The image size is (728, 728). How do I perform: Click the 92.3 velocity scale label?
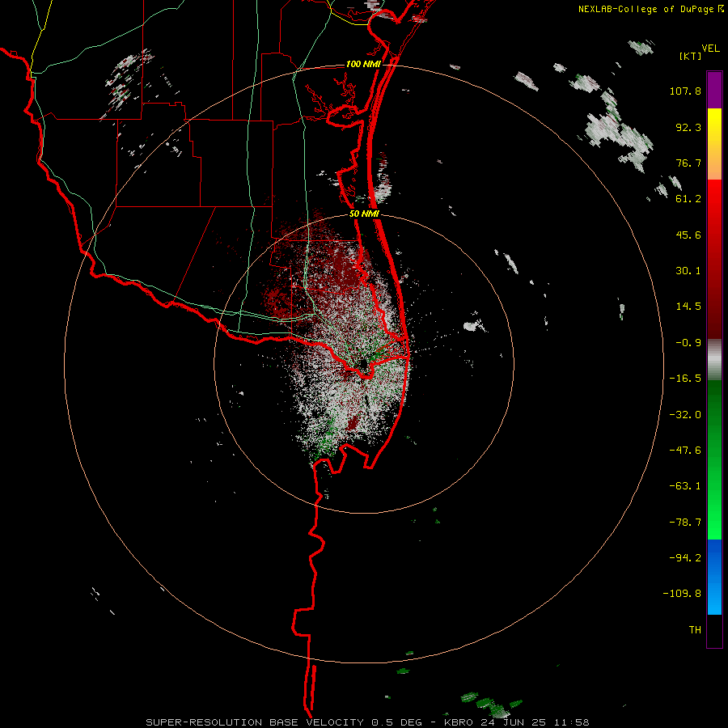[x=688, y=127]
